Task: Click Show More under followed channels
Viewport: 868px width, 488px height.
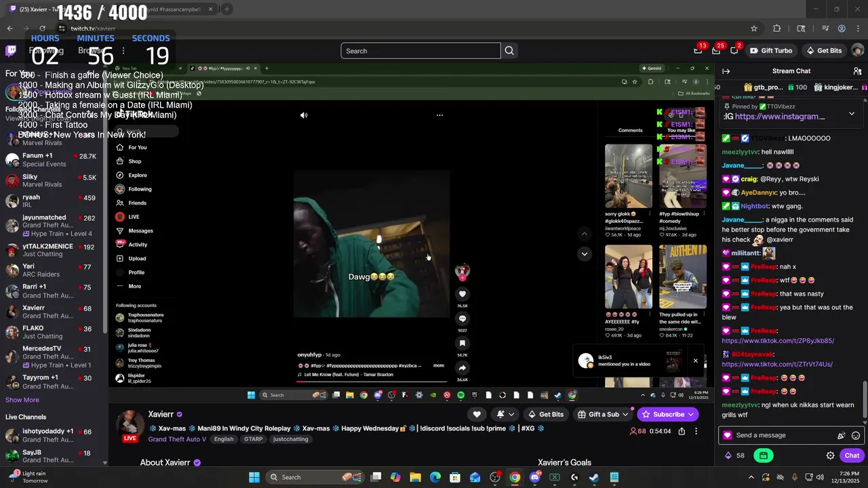Action: (22, 400)
